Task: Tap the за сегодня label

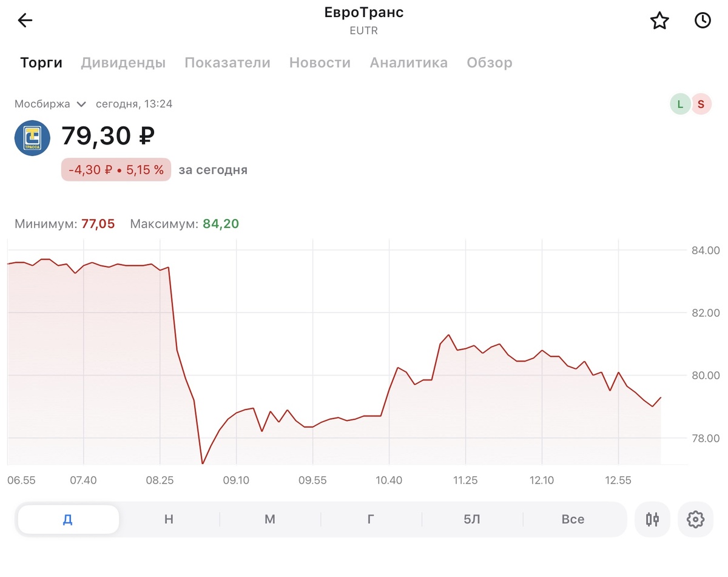Action: tap(213, 170)
